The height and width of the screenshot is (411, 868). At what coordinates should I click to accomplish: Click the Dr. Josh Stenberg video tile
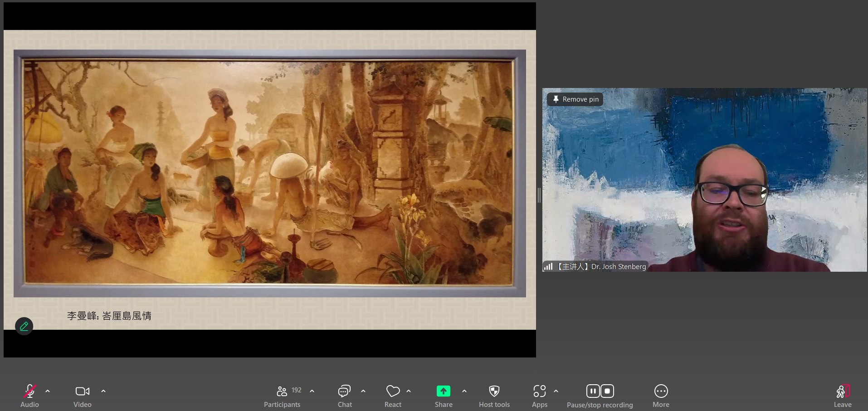(x=705, y=180)
